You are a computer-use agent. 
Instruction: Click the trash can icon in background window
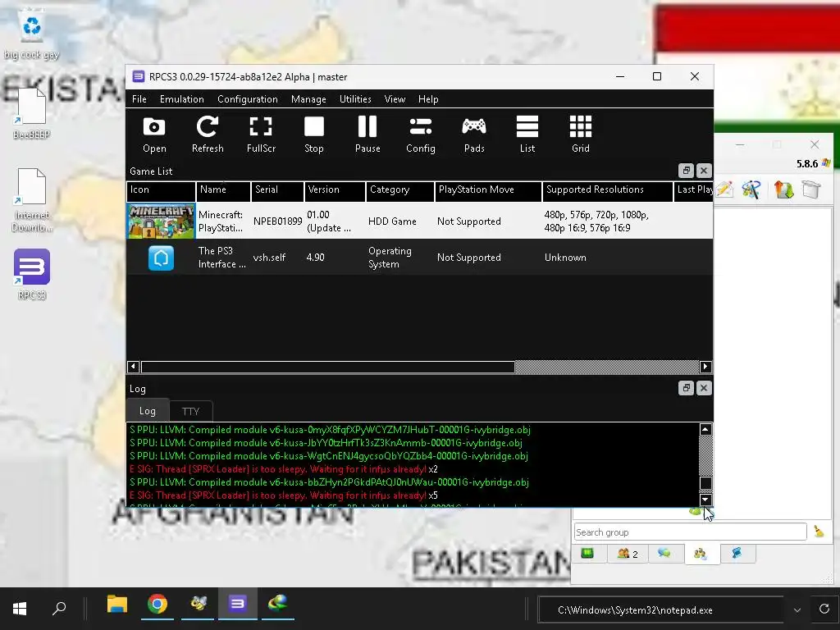click(x=811, y=189)
